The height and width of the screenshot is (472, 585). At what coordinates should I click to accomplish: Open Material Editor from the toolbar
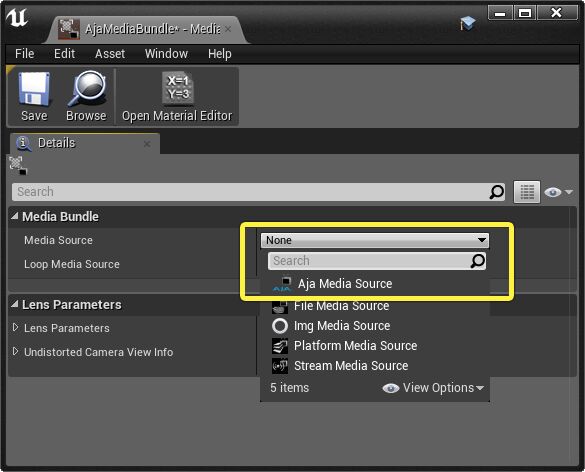tap(177, 96)
